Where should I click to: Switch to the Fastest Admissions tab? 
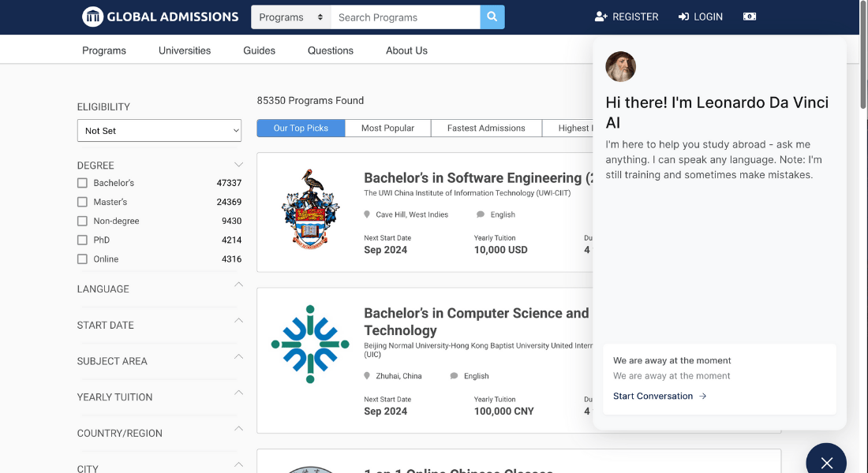point(486,128)
